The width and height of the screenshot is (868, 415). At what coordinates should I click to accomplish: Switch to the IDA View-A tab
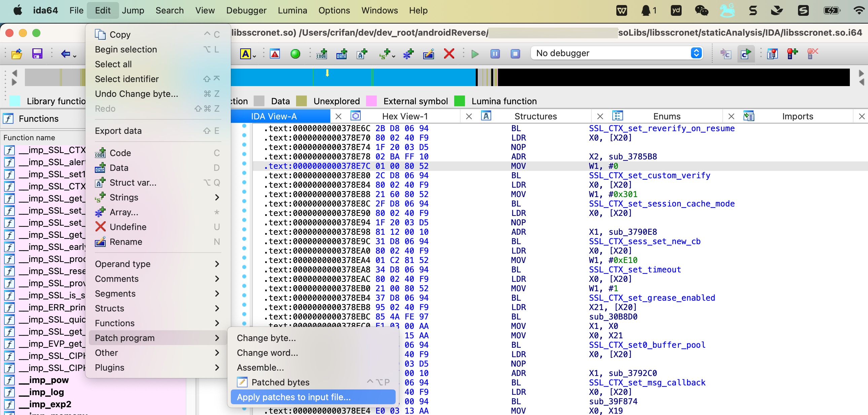[274, 116]
